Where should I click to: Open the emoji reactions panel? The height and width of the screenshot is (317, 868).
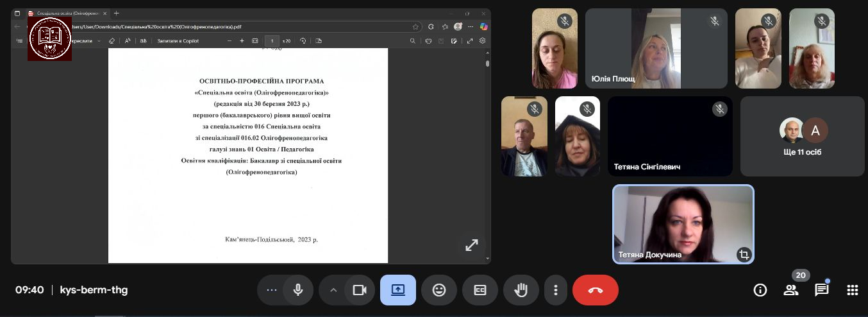(438, 290)
